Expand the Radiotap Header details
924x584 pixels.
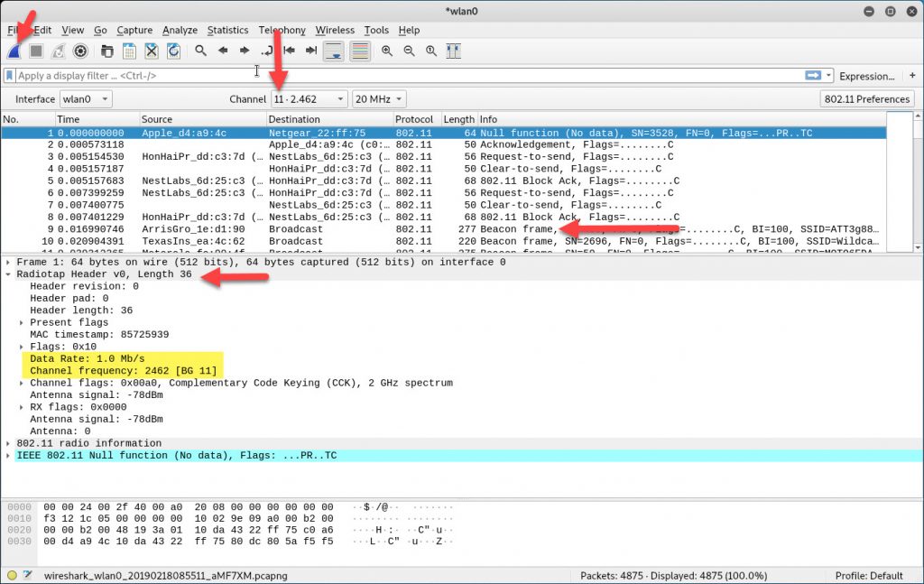click(x=9, y=273)
